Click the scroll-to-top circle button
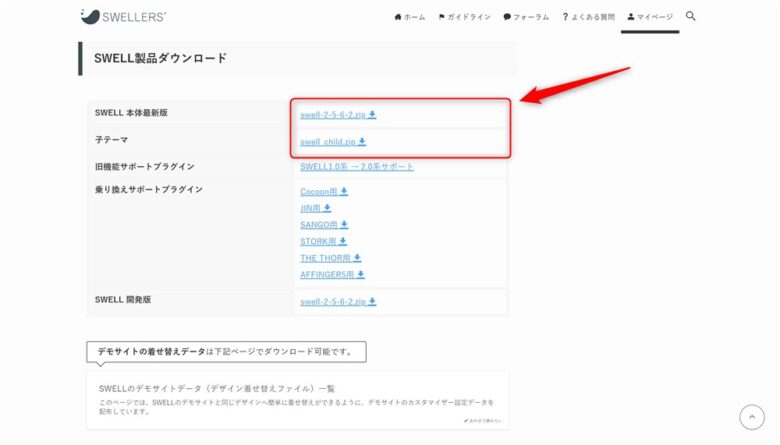Viewport: 780px width, 445px height. coord(752,417)
